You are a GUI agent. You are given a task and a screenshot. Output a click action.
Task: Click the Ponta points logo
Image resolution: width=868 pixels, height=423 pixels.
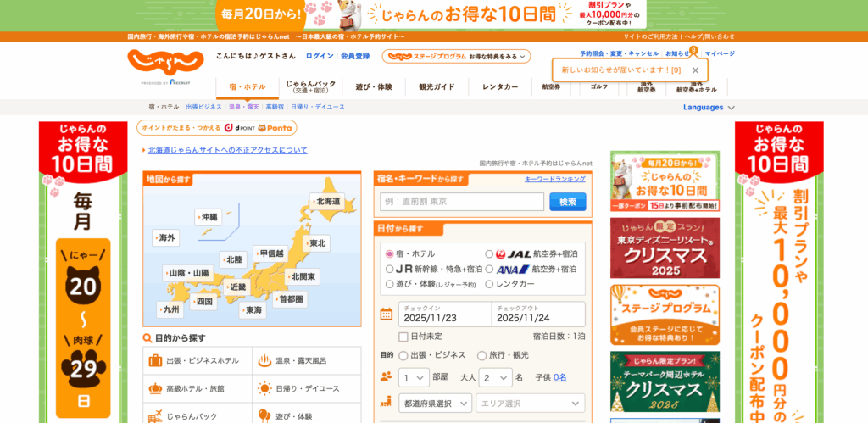coord(274,128)
